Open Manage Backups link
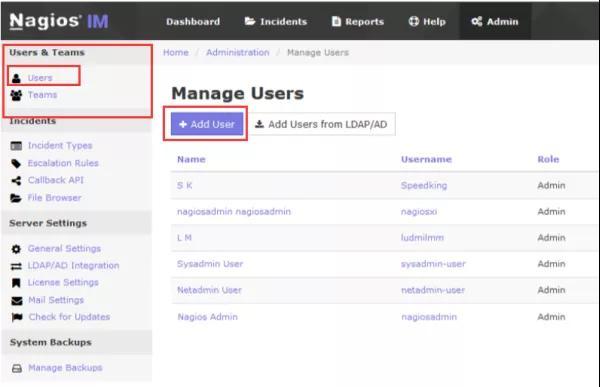600x387 pixels. click(65, 368)
